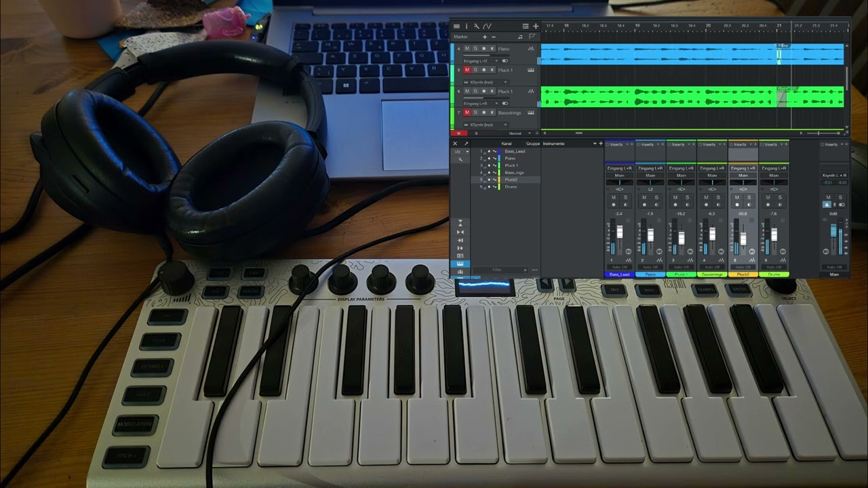The height and width of the screenshot is (488, 868).
Task: Click the flag icon in Marker row
Action: 532,37
